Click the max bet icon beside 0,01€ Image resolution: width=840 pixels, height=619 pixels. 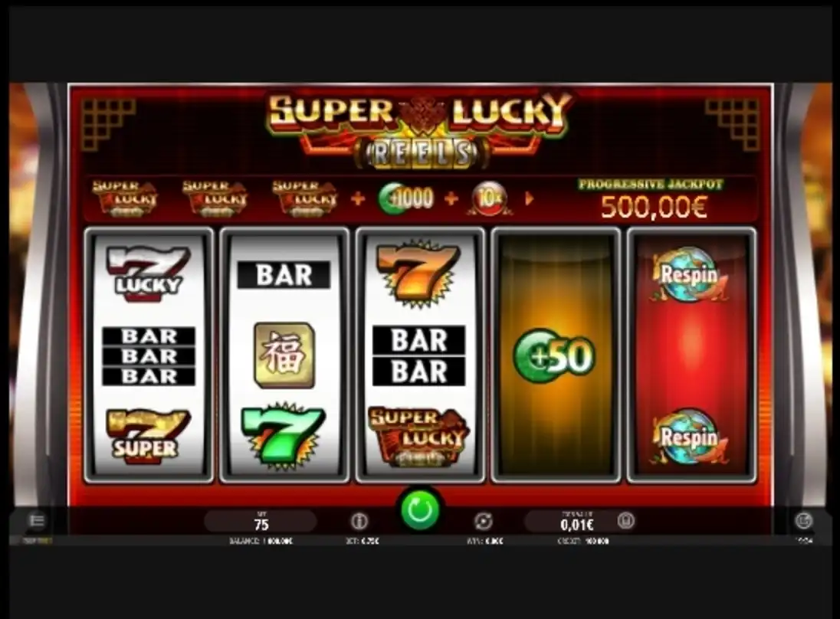(x=625, y=520)
